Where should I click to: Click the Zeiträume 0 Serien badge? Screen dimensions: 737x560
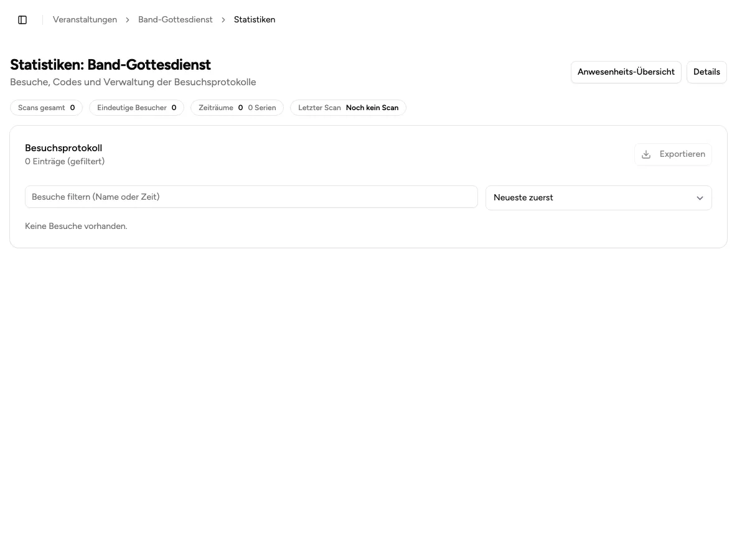pos(237,108)
